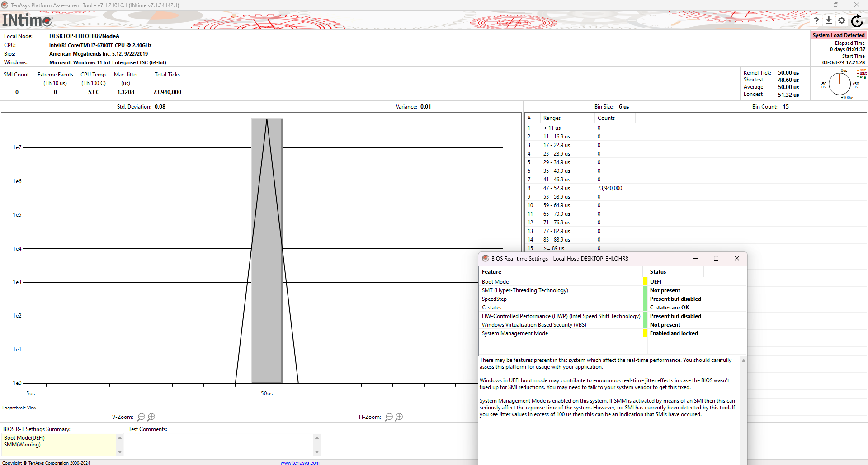Select HW-Controlled Performance (HWP) row
Viewport: 868px width, 465px height.
613,316
